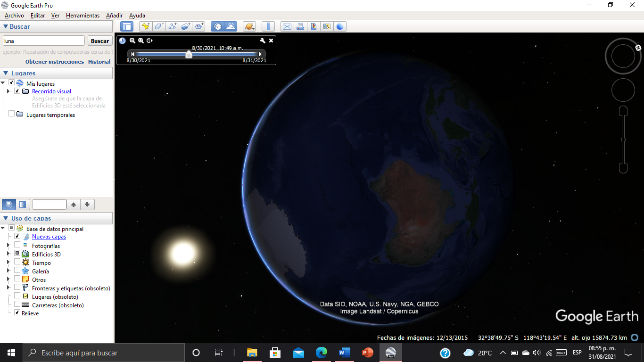Open the Recorrido visual link
Screen dimensions: 644x362
(x=51, y=91)
